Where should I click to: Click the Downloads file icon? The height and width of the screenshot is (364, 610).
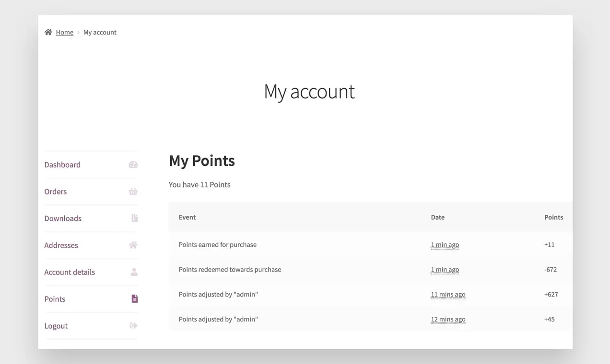134,218
